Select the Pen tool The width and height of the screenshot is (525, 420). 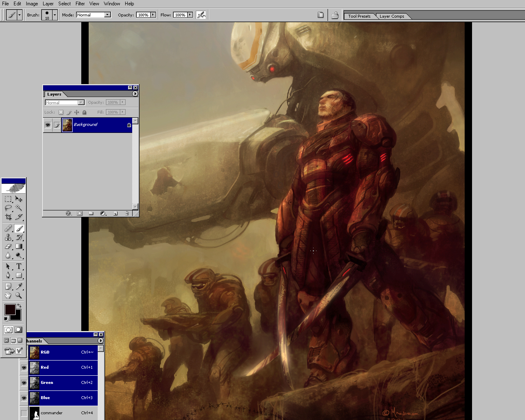(x=8, y=276)
